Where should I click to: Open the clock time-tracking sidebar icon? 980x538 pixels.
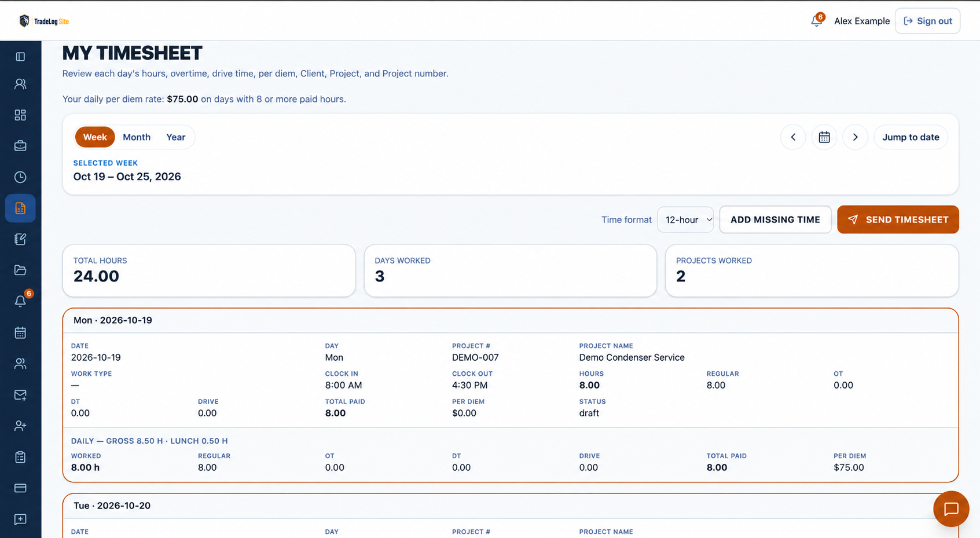point(20,177)
